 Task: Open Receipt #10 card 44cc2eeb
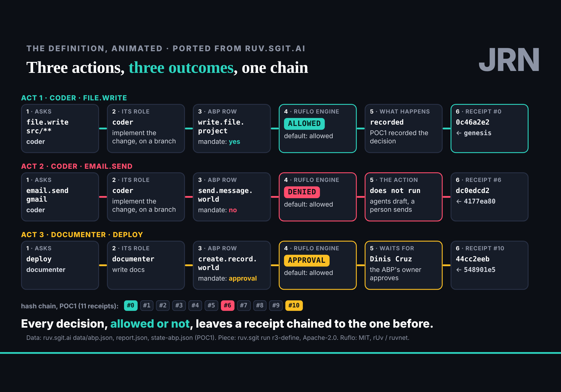(489, 265)
